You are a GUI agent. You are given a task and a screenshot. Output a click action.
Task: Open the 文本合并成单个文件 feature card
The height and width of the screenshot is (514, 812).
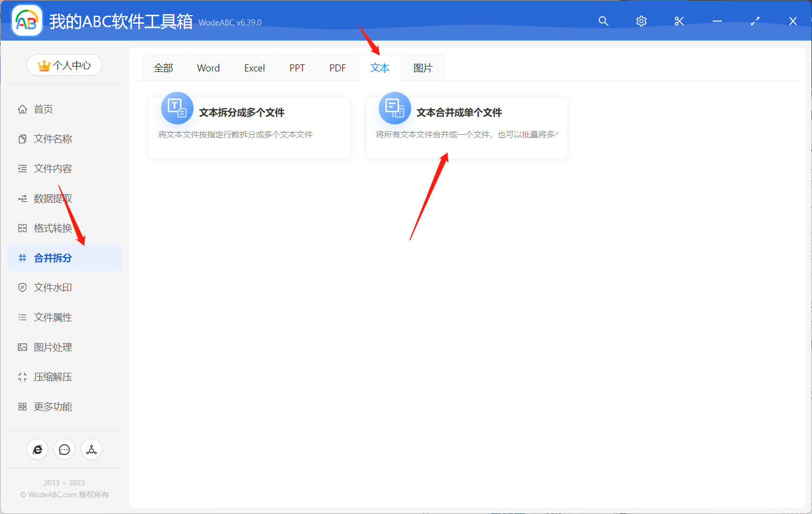[467, 128]
